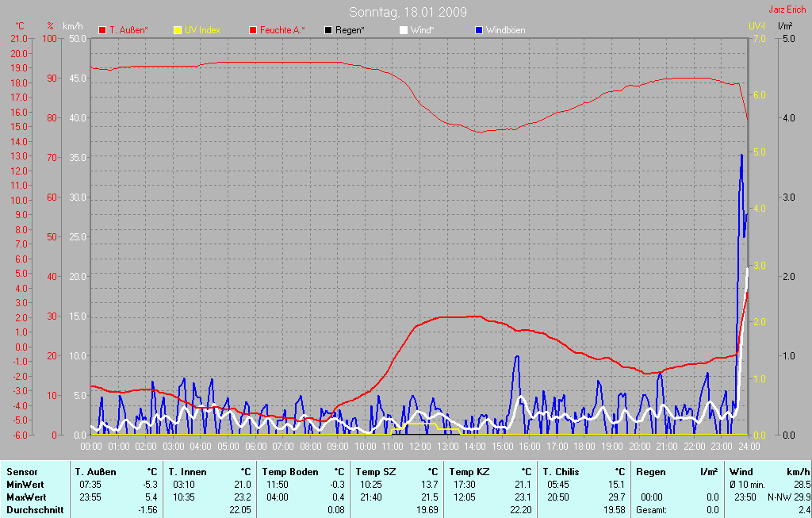Select the Temp Boden column header
The height and width of the screenshot is (518, 812).
click(x=289, y=472)
